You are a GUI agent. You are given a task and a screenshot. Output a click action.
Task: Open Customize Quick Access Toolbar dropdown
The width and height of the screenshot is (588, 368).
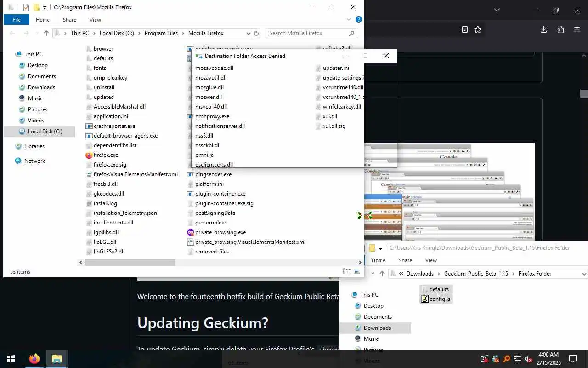[45, 7]
